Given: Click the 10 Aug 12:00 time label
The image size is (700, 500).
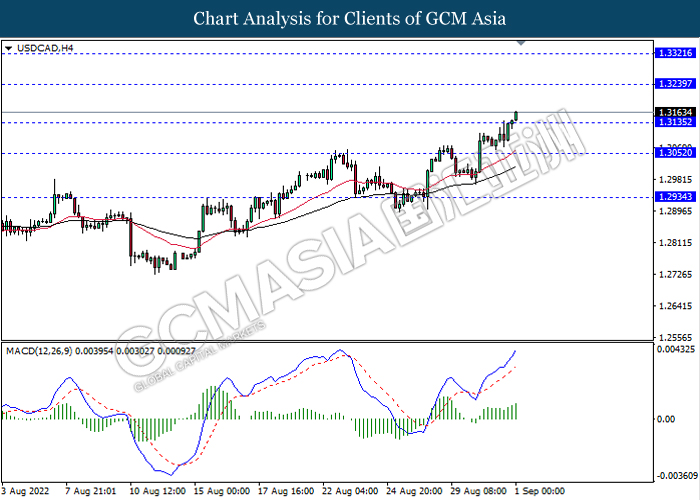Looking at the screenshot, I should click(x=158, y=491).
